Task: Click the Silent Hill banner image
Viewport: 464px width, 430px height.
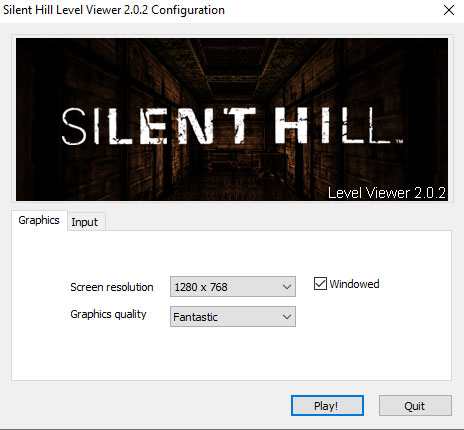Action: click(232, 119)
